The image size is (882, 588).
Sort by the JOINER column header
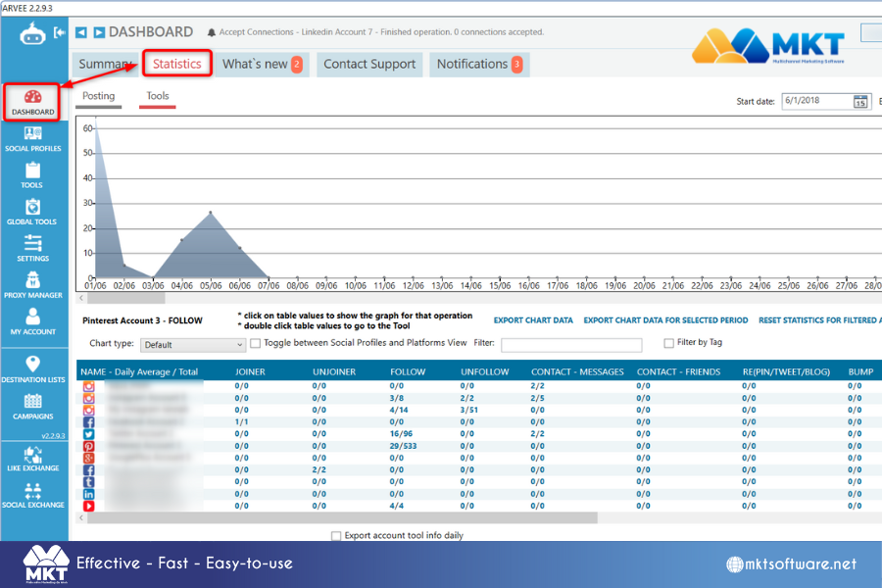pyautogui.click(x=250, y=372)
